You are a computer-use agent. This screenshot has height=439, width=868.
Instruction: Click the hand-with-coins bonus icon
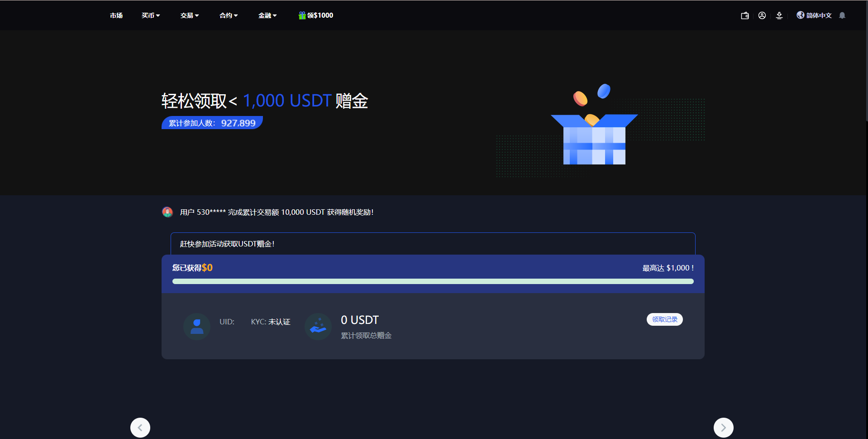pyautogui.click(x=318, y=326)
